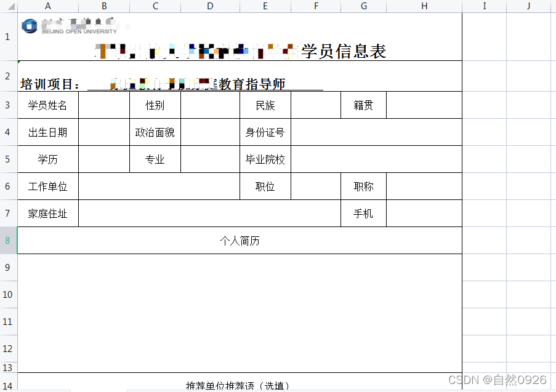Click the 性别 label cell

[x=155, y=105]
